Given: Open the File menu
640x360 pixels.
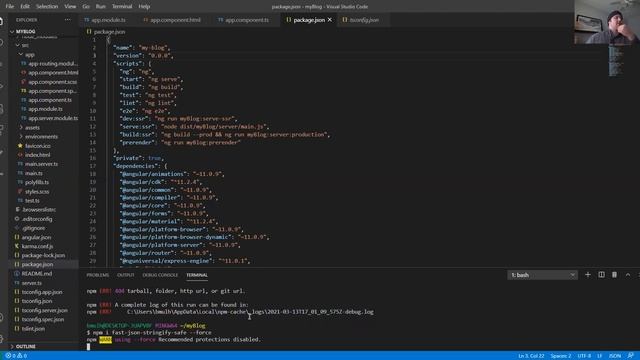Looking at the screenshot, I should [10, 7].
